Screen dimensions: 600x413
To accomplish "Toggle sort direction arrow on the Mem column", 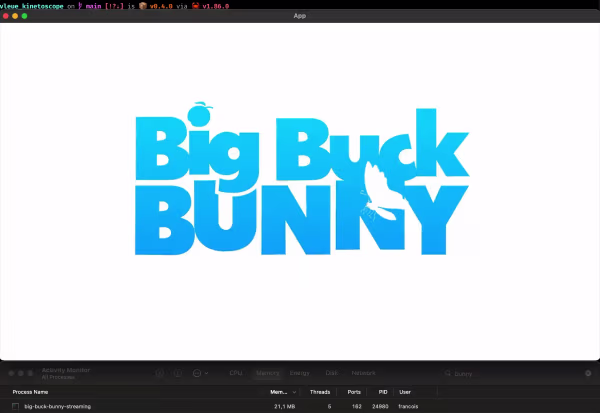I will [294, 392].
